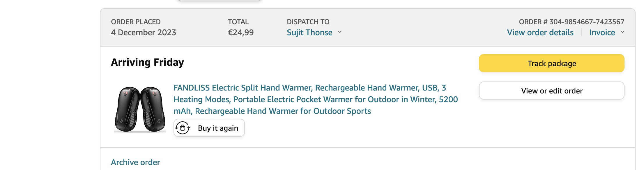Click the €24,99 total amount

pos(241,32)
